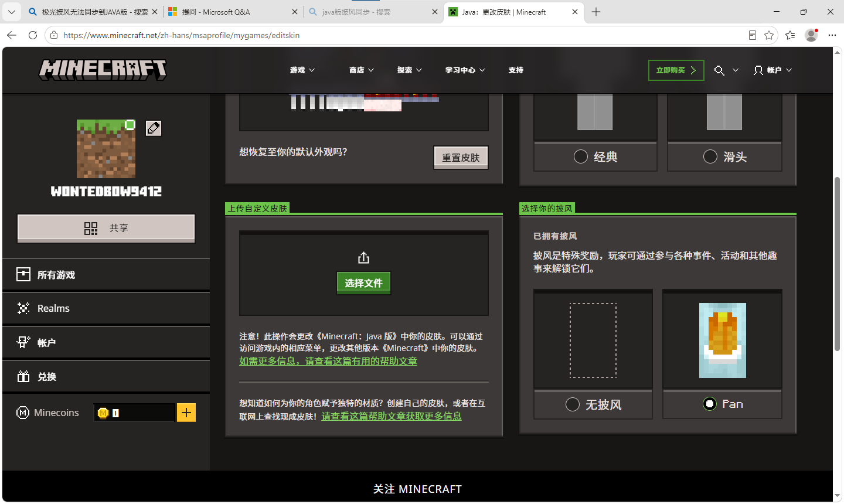Screen dimensions: 844x504
Task: Click the Minecraft logo
Action: coord(103,70)
